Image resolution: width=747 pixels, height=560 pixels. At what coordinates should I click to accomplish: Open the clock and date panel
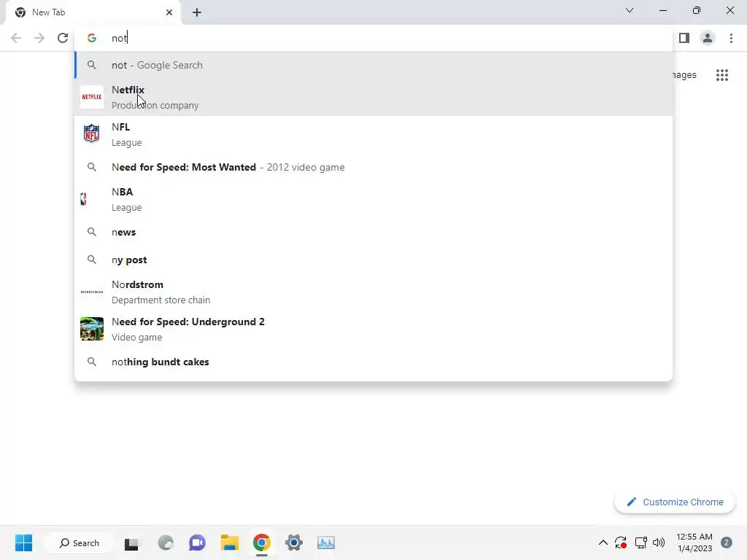(x=694, y=542)
